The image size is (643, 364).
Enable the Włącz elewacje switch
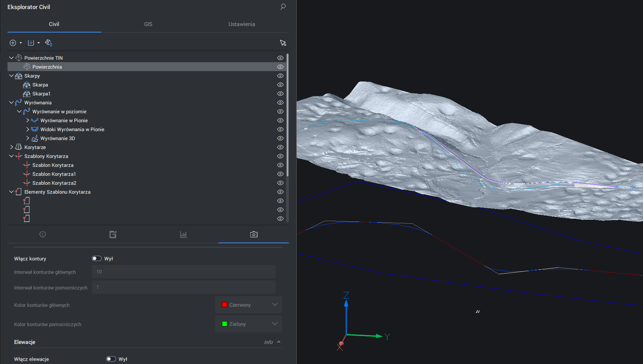coord(111,359)
